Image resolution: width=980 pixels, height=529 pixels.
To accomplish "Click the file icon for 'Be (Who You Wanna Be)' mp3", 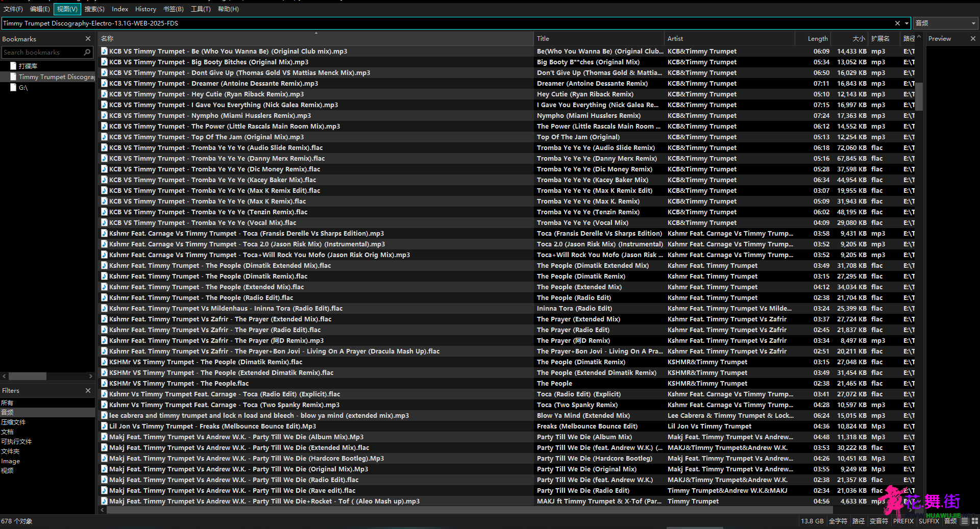I will point(104,51).
